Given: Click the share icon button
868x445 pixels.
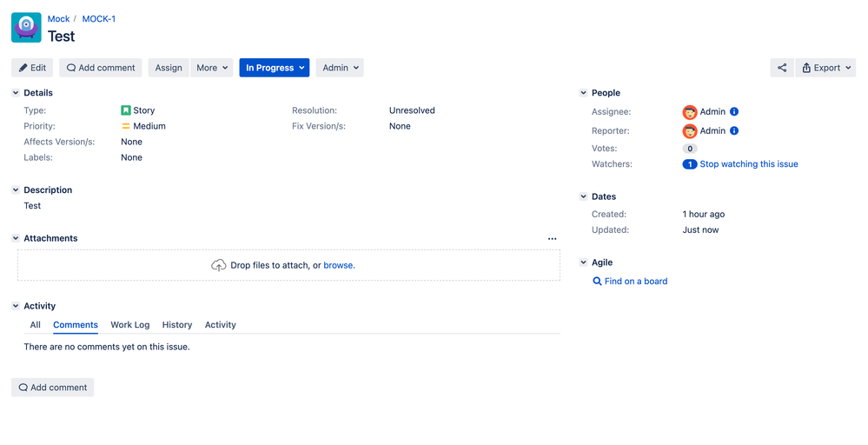Looking at the screenshot, I should (782, 68).
